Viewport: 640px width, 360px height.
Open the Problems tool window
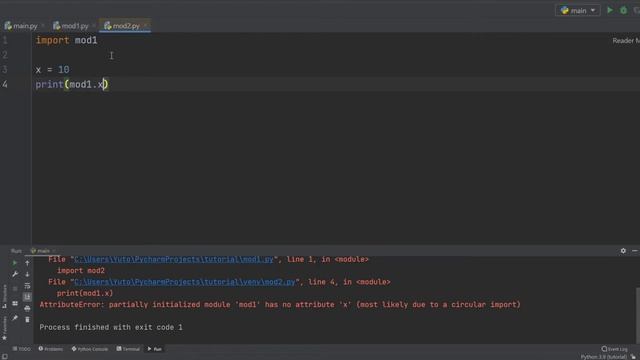(51, 349)
